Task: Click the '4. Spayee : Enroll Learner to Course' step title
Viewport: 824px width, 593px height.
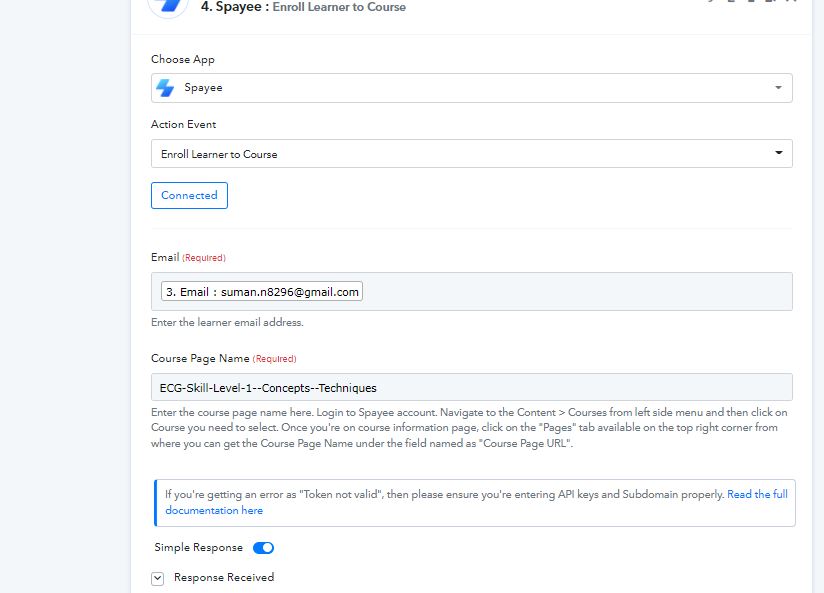Action: pos(303,7)
